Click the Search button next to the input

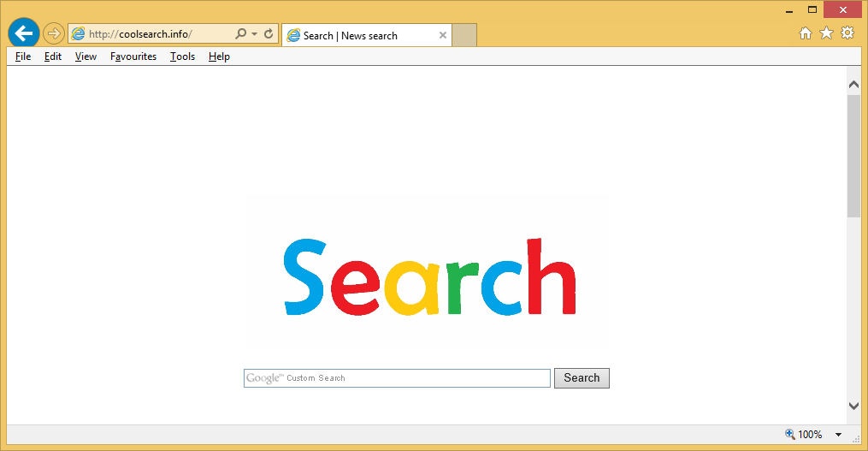tap(582, 378)
